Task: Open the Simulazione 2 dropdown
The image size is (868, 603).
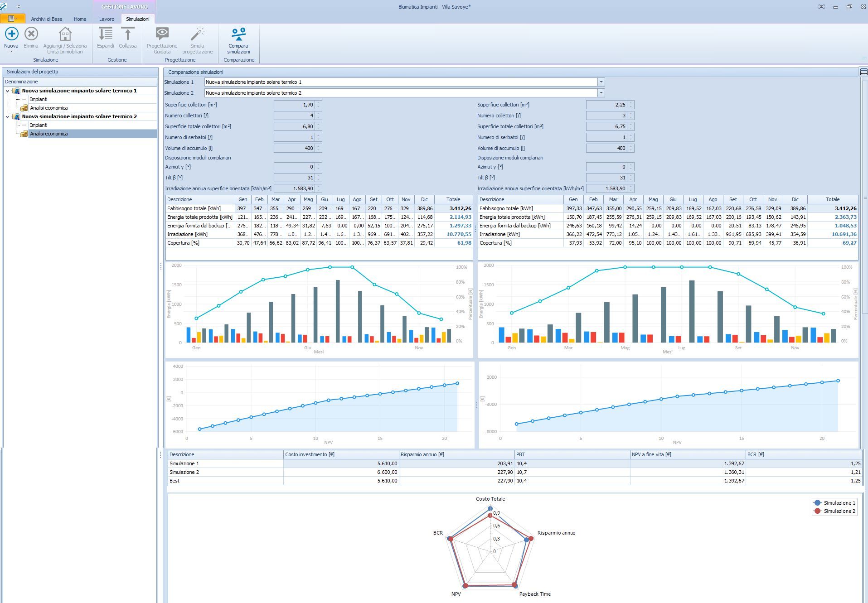Action: coord(601,93)
